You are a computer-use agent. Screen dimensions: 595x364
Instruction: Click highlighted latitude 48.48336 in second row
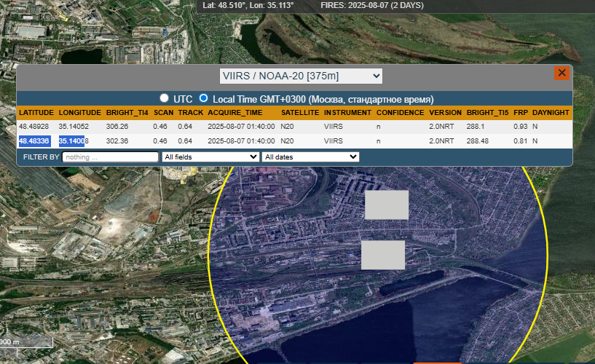click(x=34, y=141)
